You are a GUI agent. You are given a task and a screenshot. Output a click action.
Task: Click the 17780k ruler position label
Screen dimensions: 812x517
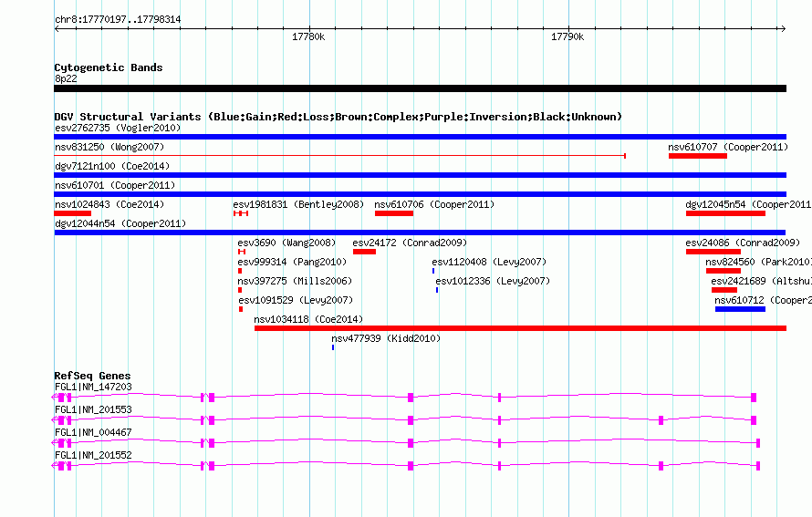pos(308,36)
